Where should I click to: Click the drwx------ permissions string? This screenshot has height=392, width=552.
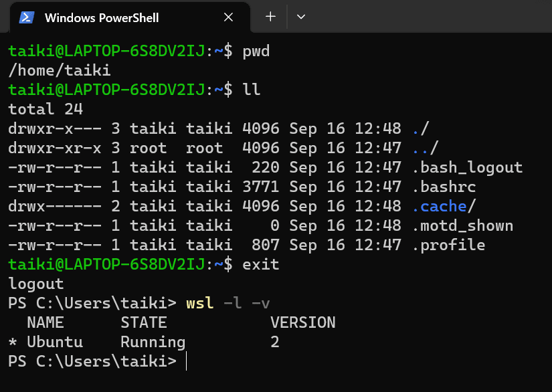click(55, 206)
